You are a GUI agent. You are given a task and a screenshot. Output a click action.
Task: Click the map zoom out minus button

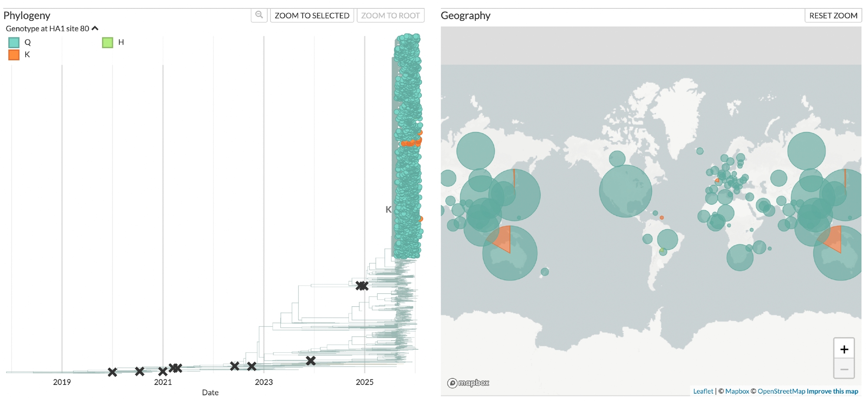pos(844,369)
